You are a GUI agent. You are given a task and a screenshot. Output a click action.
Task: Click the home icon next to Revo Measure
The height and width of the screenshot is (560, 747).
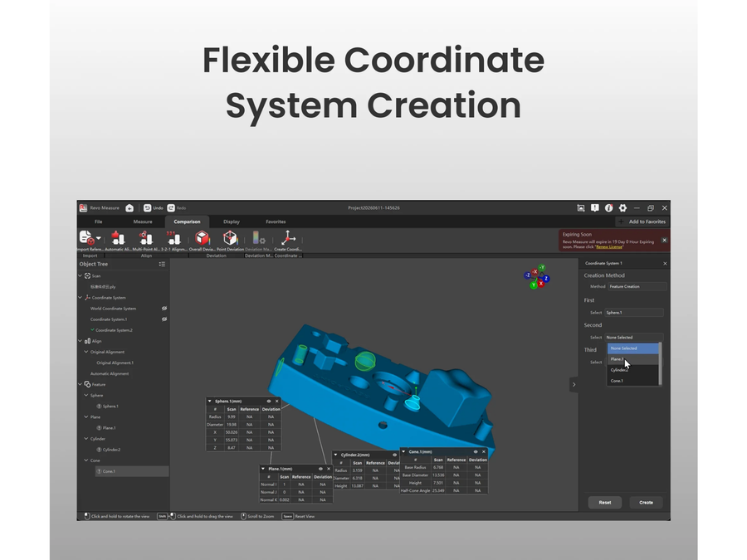pos(129,208)
